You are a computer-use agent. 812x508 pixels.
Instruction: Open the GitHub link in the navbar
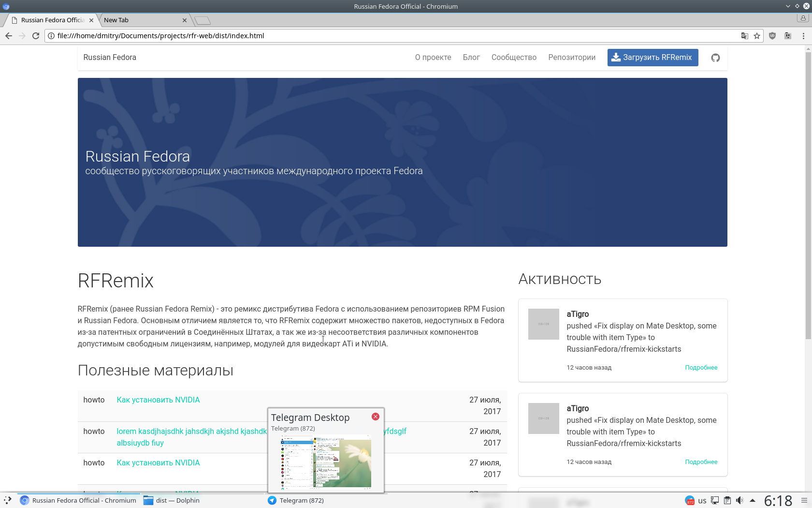click(715, 58)
